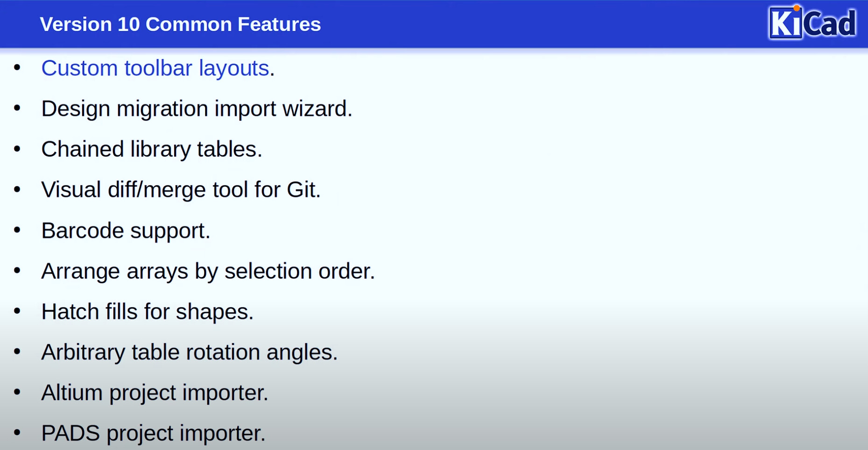
Task: Click the Hatch fills for shapes text
Action: point(148,312)
